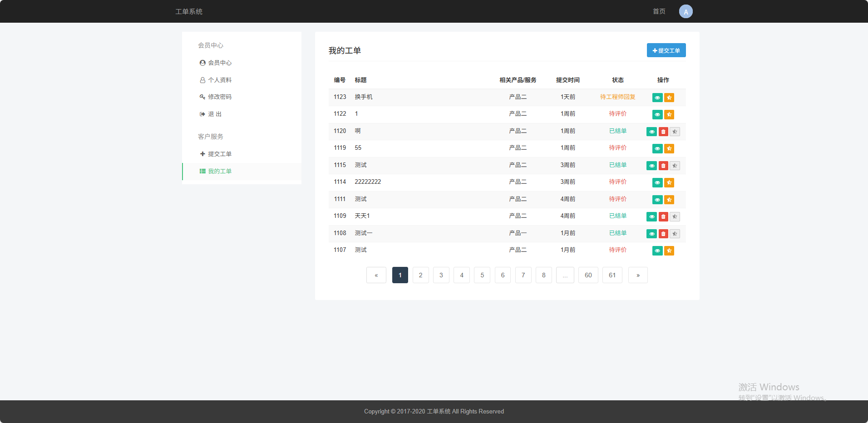868x423 pixels.
Task: Open the 修改密码 sidebar item
Action: pos(219,97)
